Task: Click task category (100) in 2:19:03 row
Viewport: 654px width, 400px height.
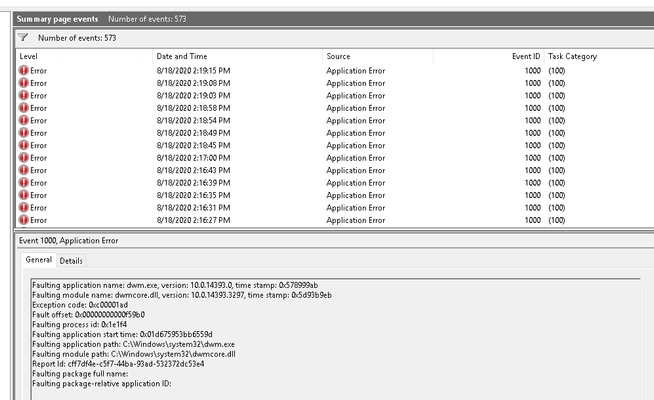Action: click(556, 96)
